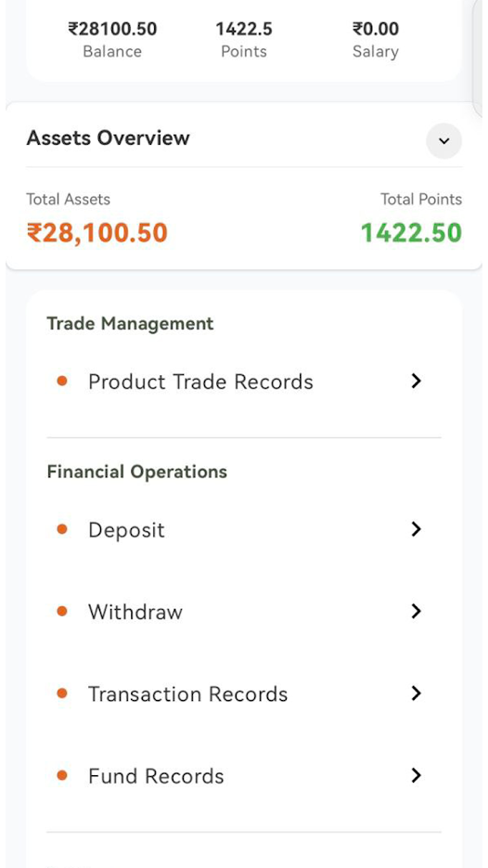Click the green Total Points value
This screenshot has width=488, height=868.
tap(411, 233)
